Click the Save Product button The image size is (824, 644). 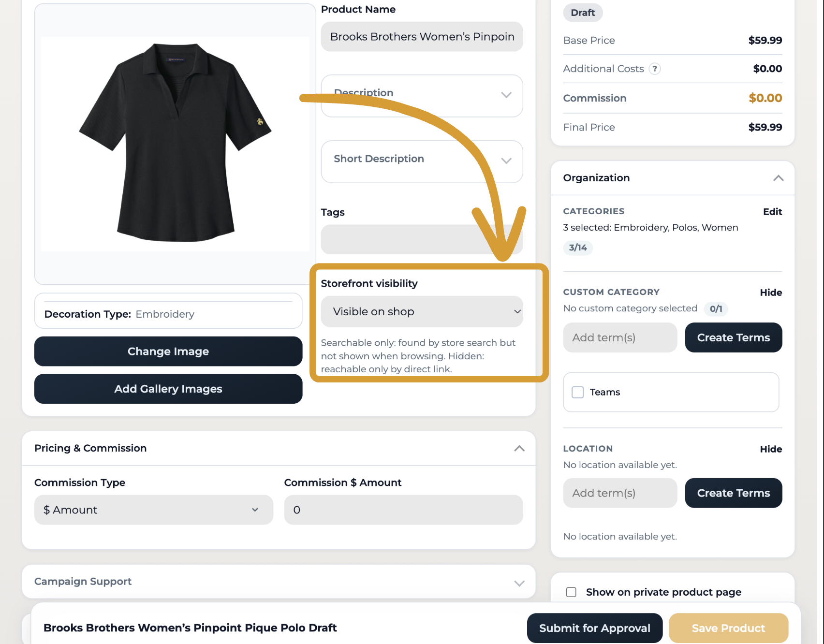click(x=728, y=628)
